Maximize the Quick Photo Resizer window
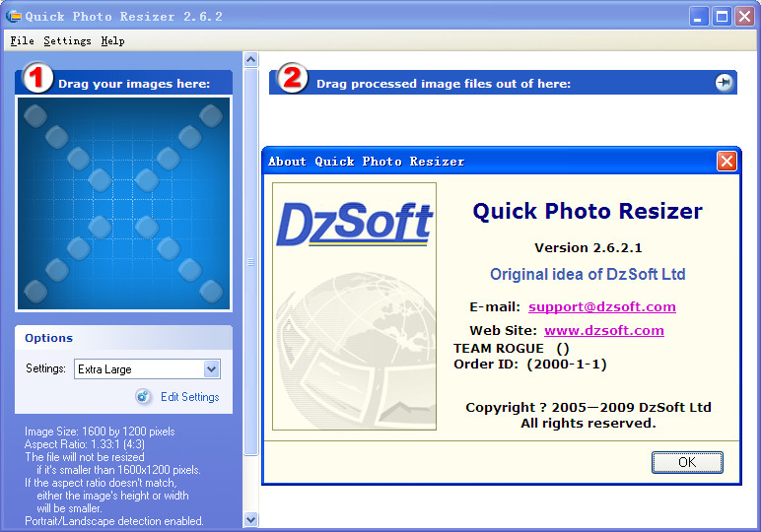The height and width of the screenshot is (532, 761). [x=722, y=17]
